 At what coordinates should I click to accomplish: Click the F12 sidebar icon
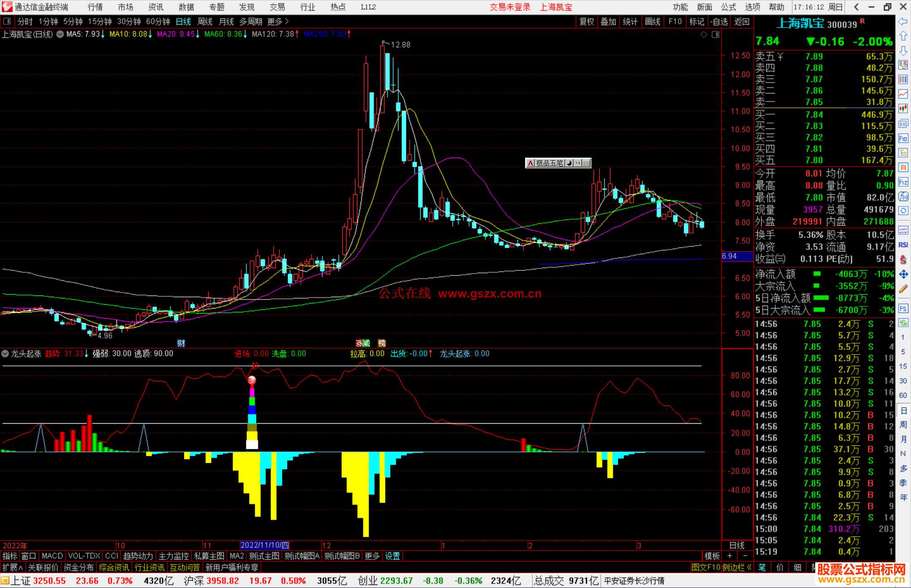903,182
